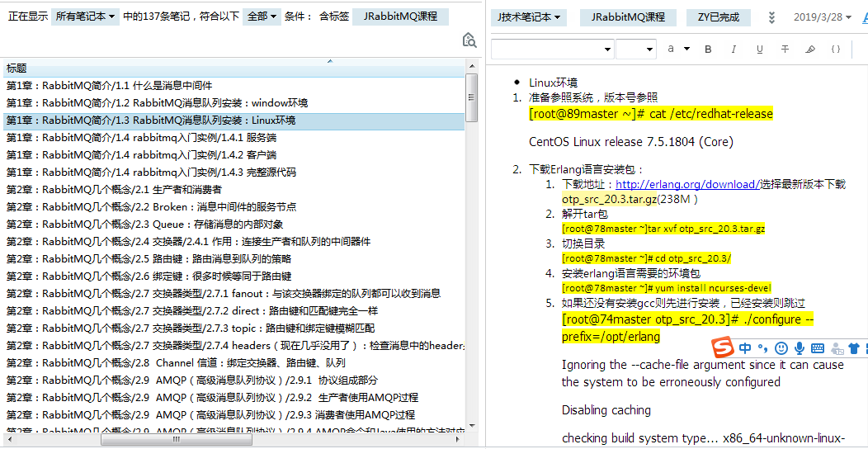
Task: Open the 全部 condition dropdown
Action: 262,17
